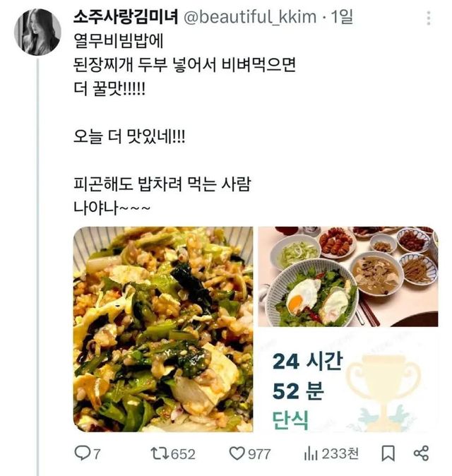The image size is (452, 476).
Task: Open the dinner table photo
Action: pyautogui.click(x=347, y=277)
